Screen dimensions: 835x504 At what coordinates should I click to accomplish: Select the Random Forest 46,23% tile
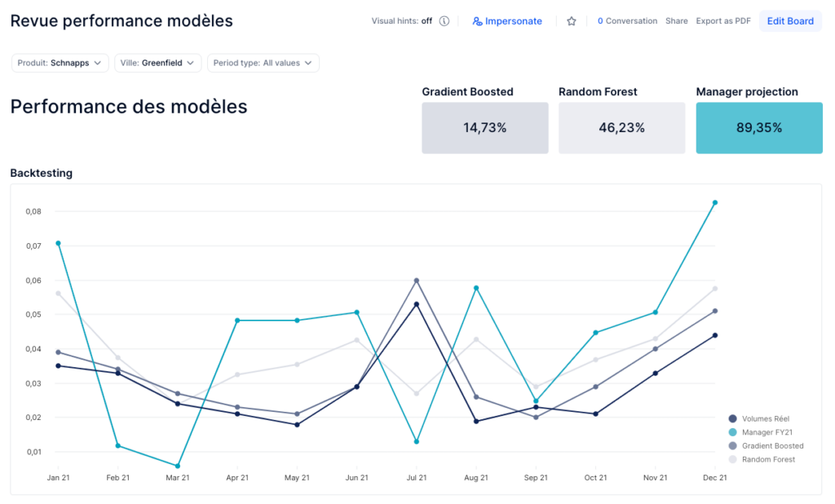click(x=621, y=128)
